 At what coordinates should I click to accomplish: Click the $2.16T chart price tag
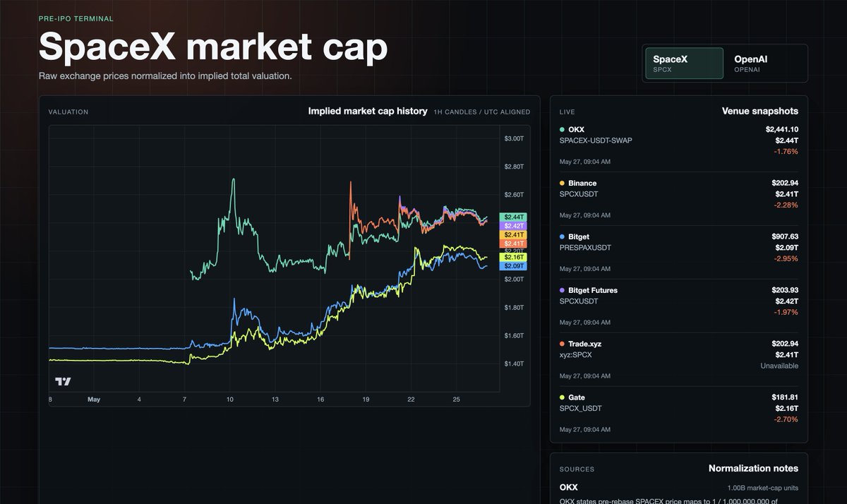tap(513, 257)
